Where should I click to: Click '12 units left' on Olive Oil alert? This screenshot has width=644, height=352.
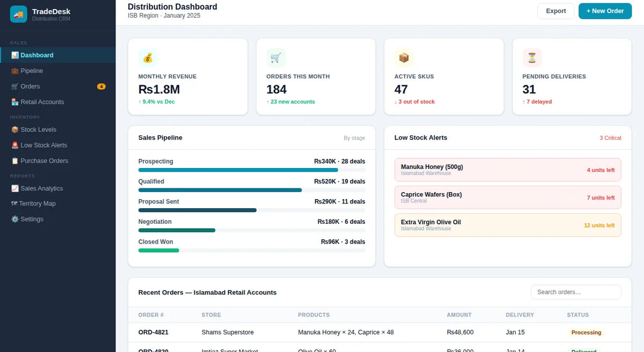[x=599, y=225]
